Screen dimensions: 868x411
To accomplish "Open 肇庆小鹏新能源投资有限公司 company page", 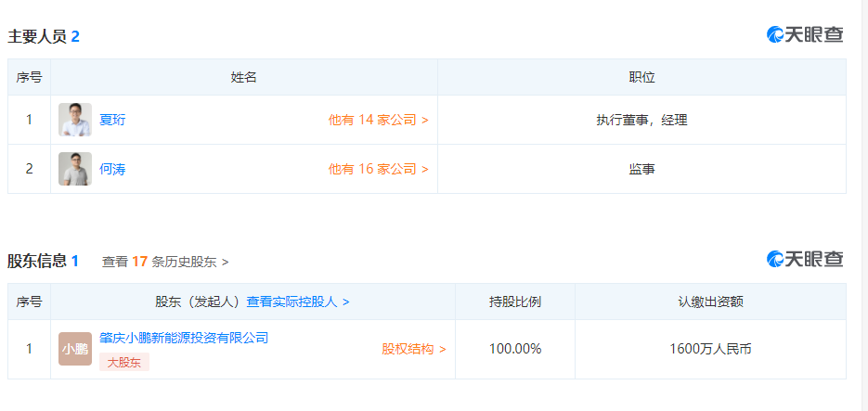I will coord(184,338).
